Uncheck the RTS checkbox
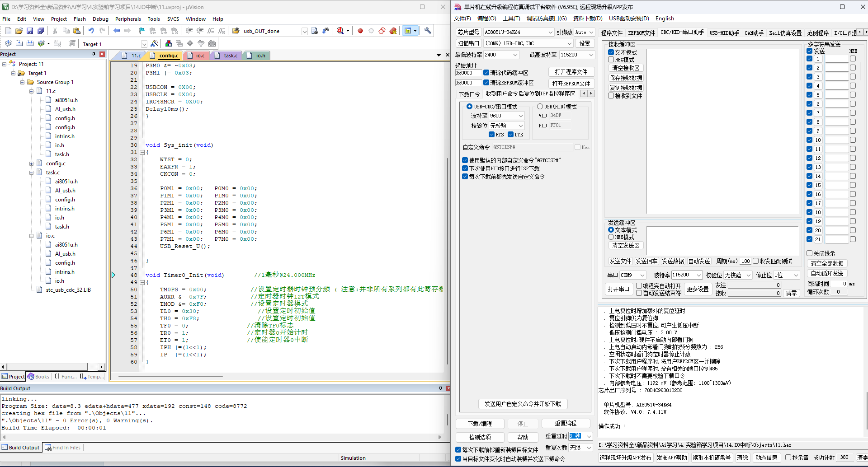The width and height of the screenshot is (868, 467). tap(491, 135)
